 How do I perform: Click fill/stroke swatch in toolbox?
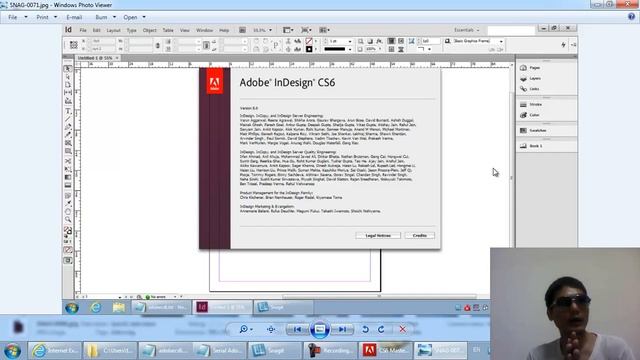pyautogui.click(x=68, y=231)
